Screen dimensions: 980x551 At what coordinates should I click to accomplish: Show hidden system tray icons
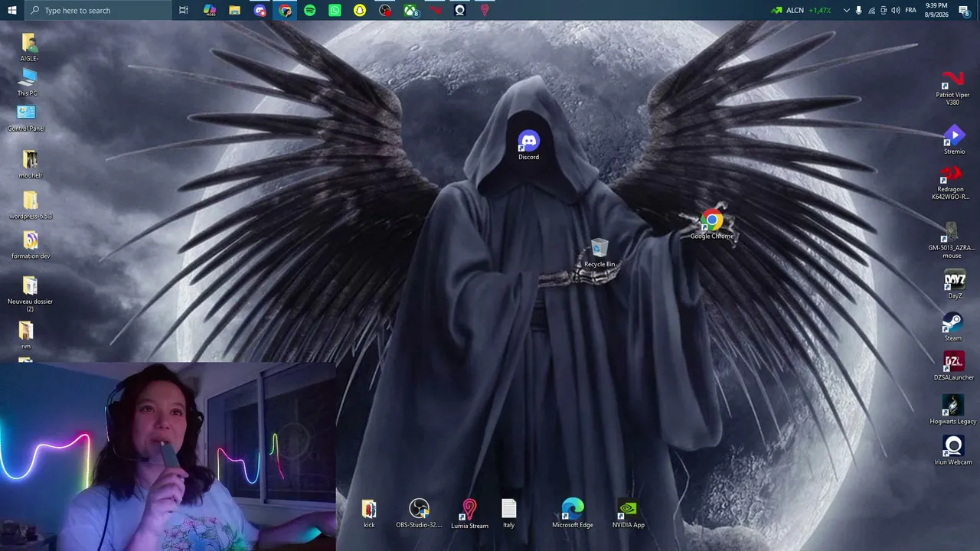pyautogui.click(x=846, y=10)
